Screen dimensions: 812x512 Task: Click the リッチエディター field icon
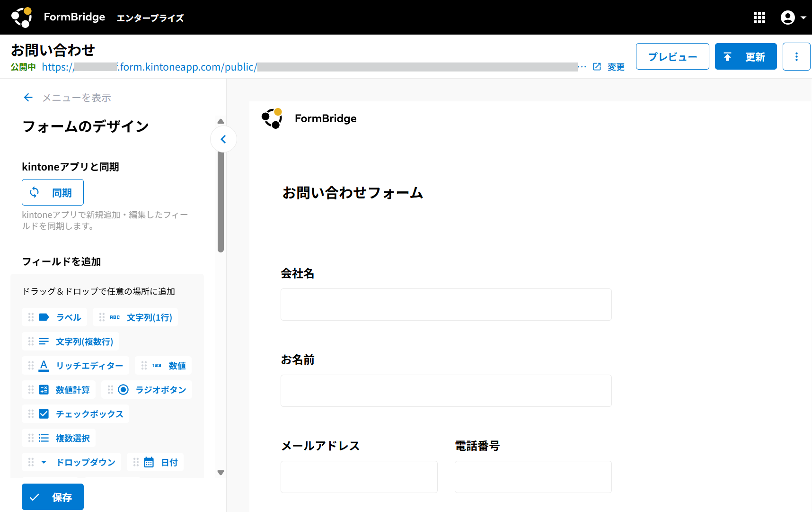tap(44, 366)
